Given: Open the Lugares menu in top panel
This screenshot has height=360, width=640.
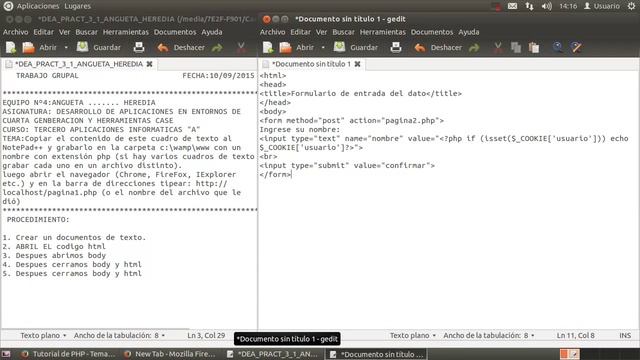Looking at the screenshot, I should (x=78, y=6).
